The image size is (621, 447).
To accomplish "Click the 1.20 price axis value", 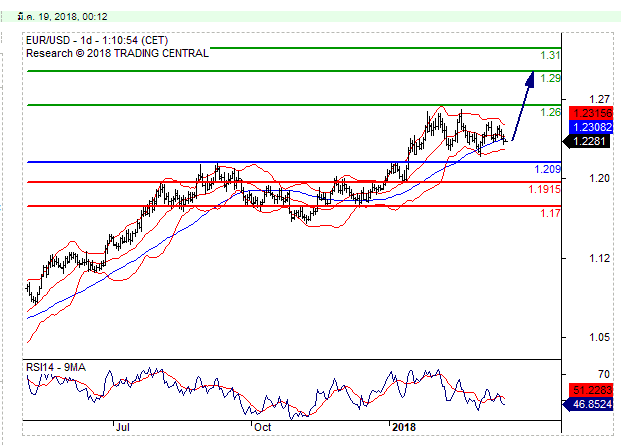I will pos(599,179).
